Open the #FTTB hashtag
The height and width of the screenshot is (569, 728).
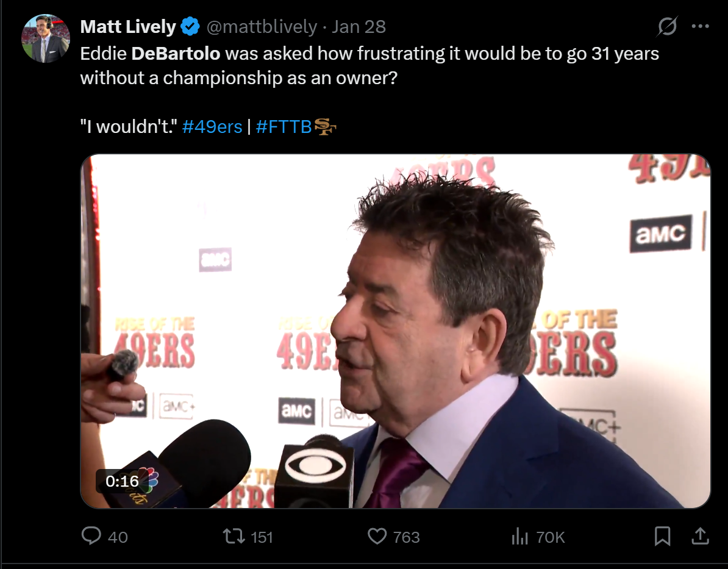point(284,126)
